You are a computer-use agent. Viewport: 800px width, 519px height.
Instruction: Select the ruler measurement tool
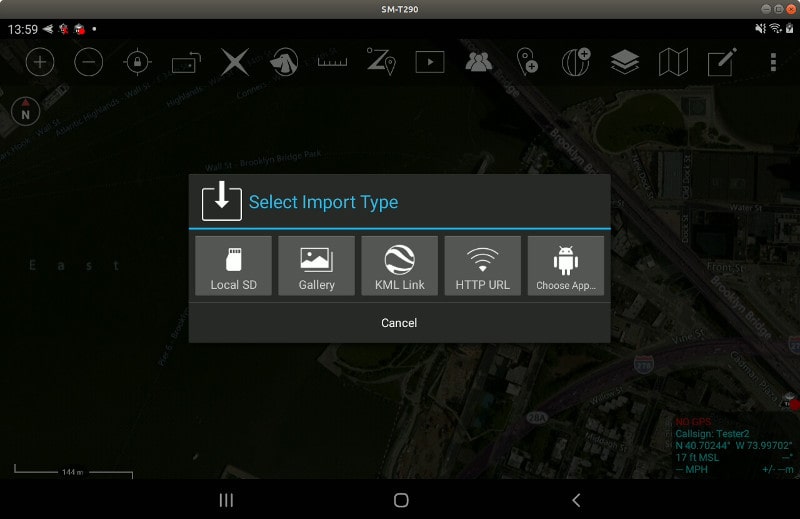[332, 62]
